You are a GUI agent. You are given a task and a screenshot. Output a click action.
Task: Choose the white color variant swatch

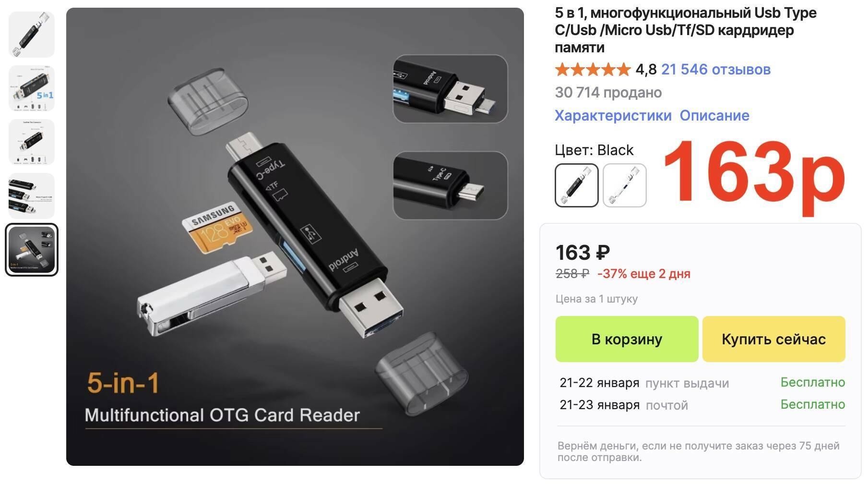click(625, 185)
